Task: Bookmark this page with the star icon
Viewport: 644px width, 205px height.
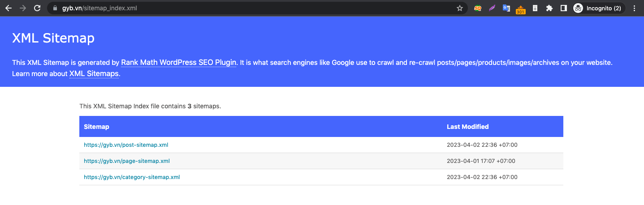Action: (x=459, y=8)
